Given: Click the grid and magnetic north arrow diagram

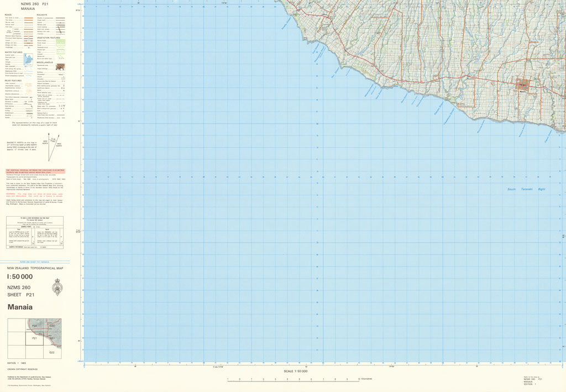Looking at the screenshot, I should tap(51, 146).
